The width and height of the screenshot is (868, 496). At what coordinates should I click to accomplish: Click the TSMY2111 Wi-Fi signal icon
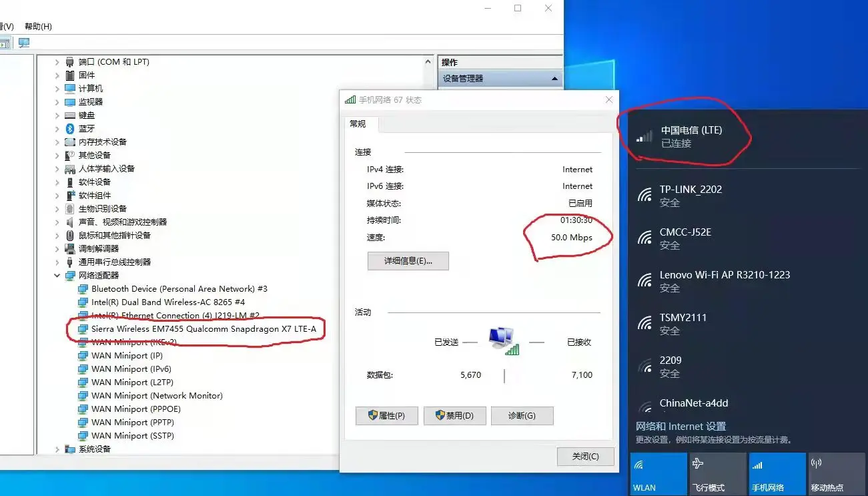click(x=644, y=323)
